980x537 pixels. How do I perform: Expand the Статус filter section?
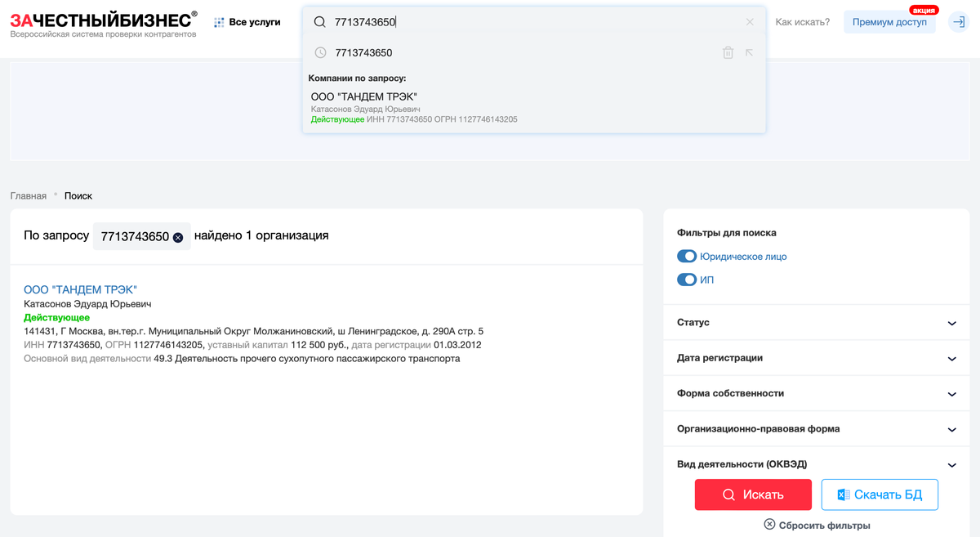817,323
